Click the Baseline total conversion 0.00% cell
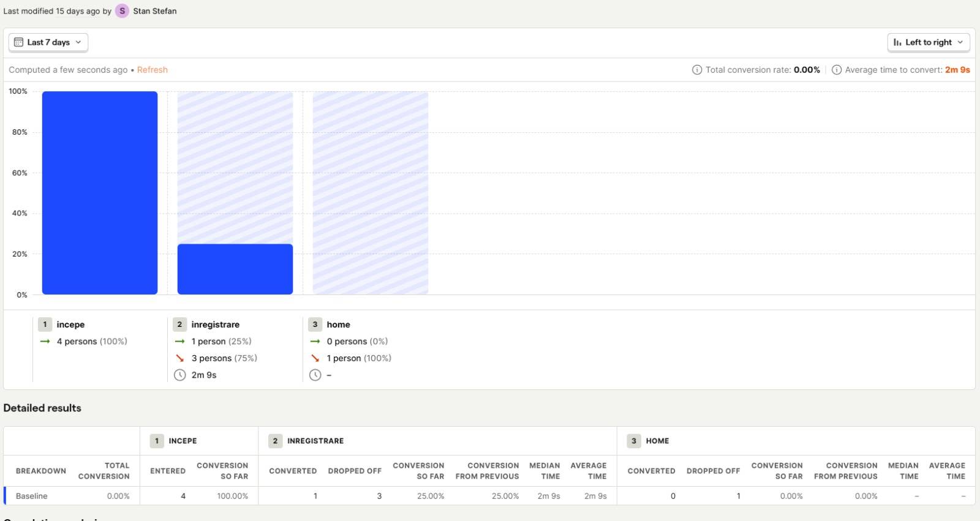Image resolution: width=980 pixels, height=521 pixels. pos(118,496)
